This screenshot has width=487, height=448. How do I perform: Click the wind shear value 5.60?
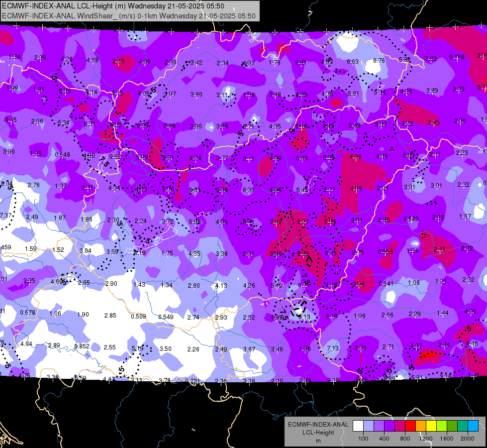pos(301,158)
